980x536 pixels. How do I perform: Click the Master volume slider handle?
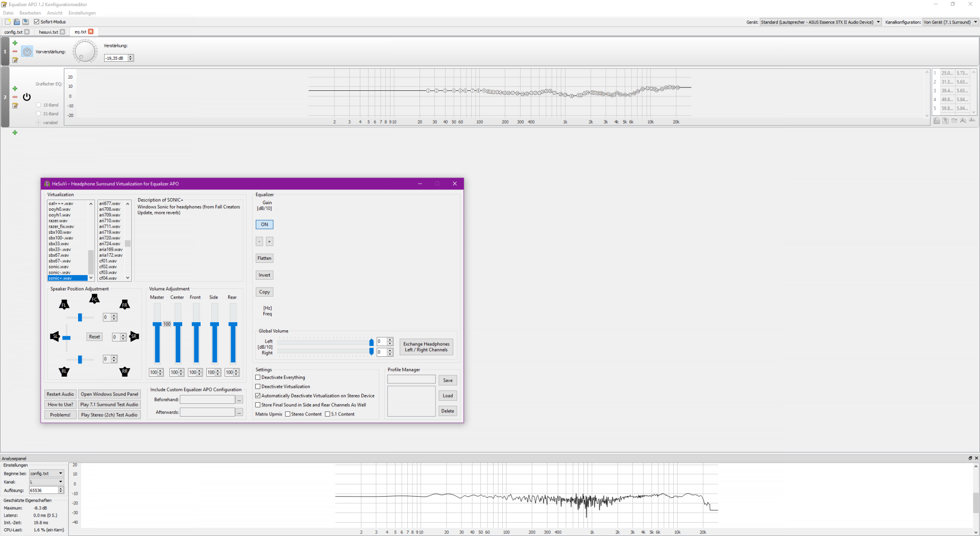[157, 324]
